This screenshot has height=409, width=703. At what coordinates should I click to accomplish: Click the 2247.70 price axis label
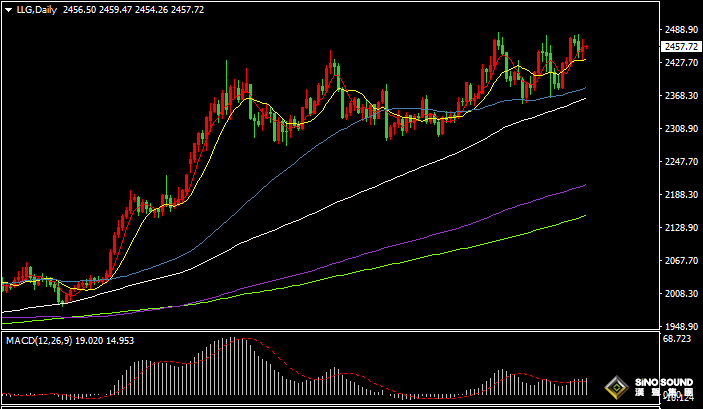(x=680, y=162)
